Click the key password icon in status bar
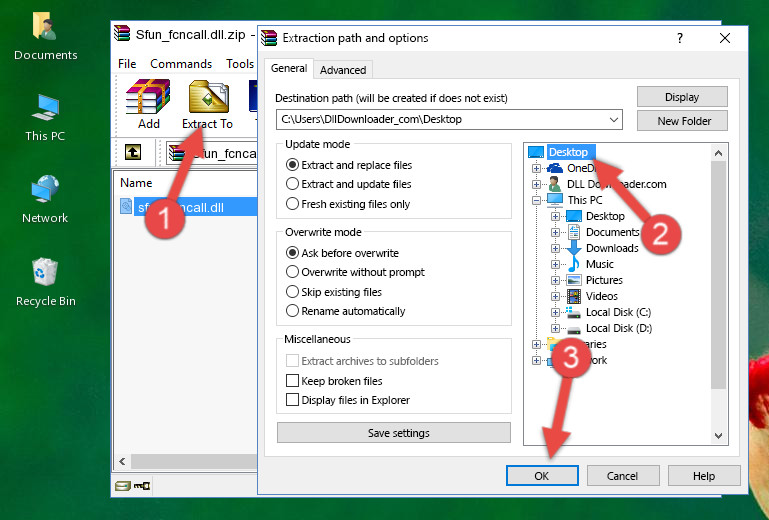Viewport: 769px width, 520px height. pyautogui.click(x=142, y=486)
